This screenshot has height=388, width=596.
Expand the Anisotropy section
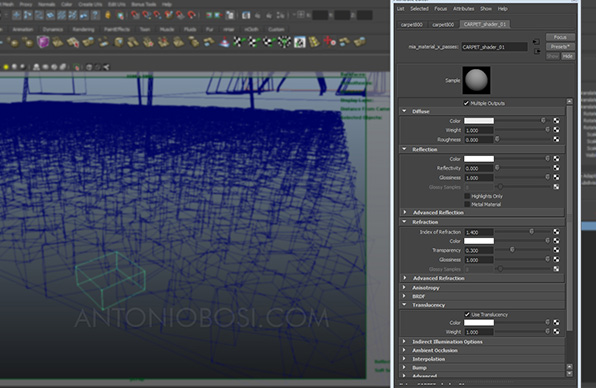[x=404, y=287]
